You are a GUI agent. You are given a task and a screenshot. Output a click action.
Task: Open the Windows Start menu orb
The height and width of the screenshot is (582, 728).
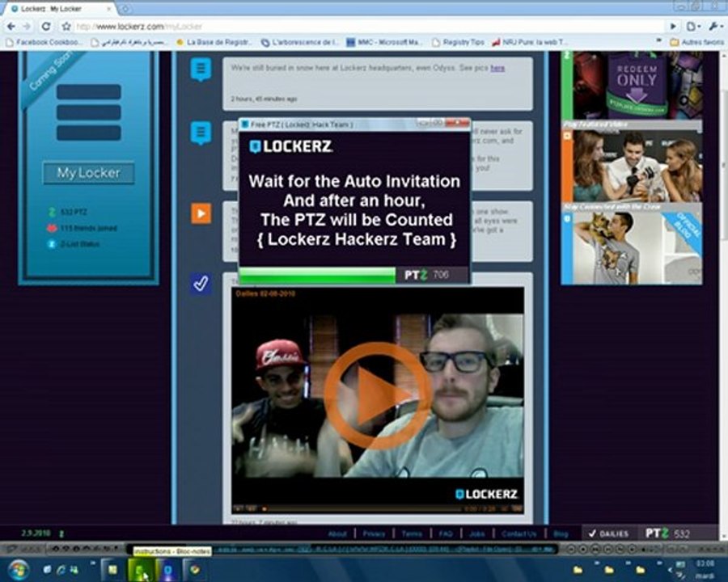(x=19, y=569)
